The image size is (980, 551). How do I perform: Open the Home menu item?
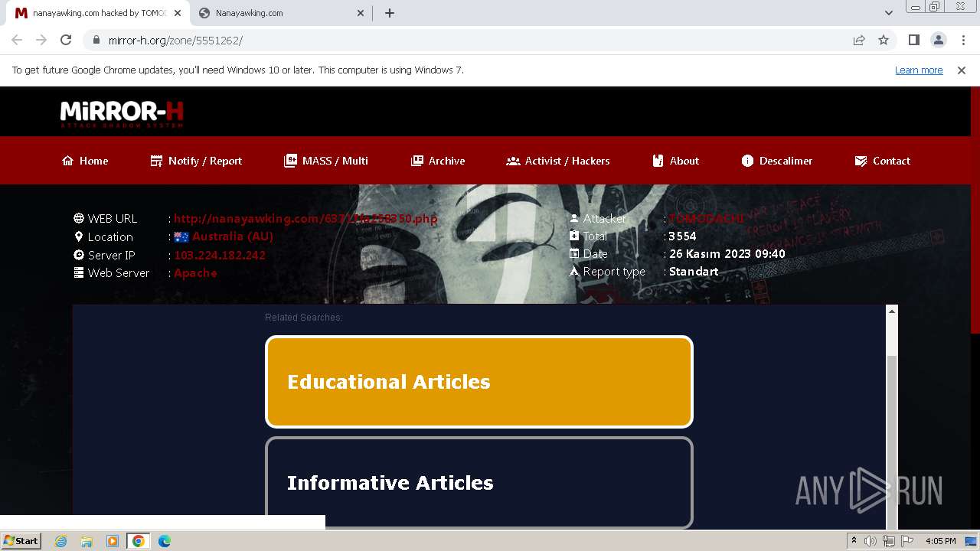pos(85,161)
